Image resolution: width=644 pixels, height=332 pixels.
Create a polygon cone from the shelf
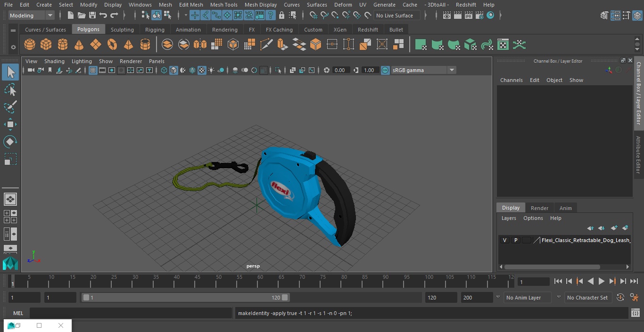tap(79, 45)
